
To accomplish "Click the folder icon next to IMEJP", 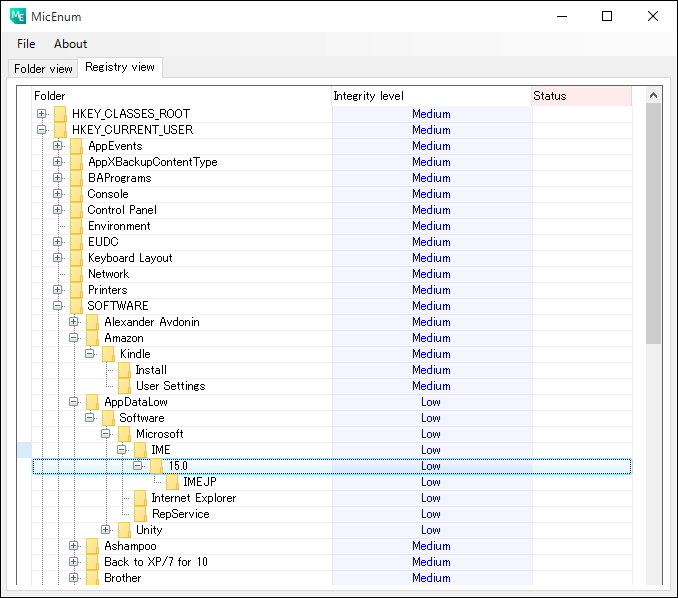I will coord(172,482).
